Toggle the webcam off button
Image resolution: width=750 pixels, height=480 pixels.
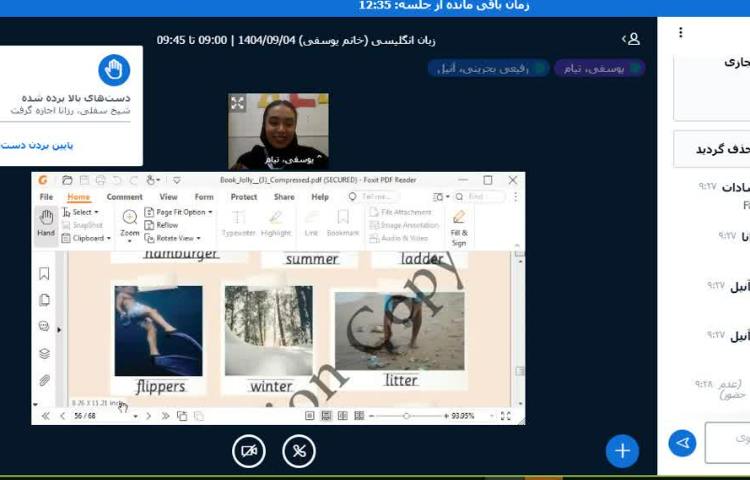coord(249,451)
